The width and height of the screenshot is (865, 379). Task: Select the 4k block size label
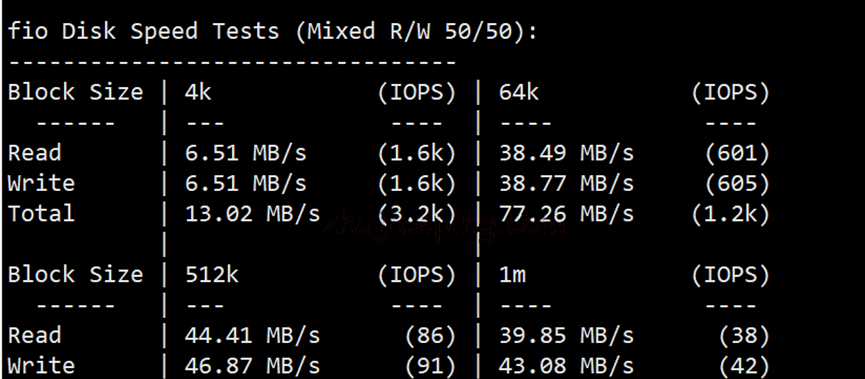(x=198, y=93)
